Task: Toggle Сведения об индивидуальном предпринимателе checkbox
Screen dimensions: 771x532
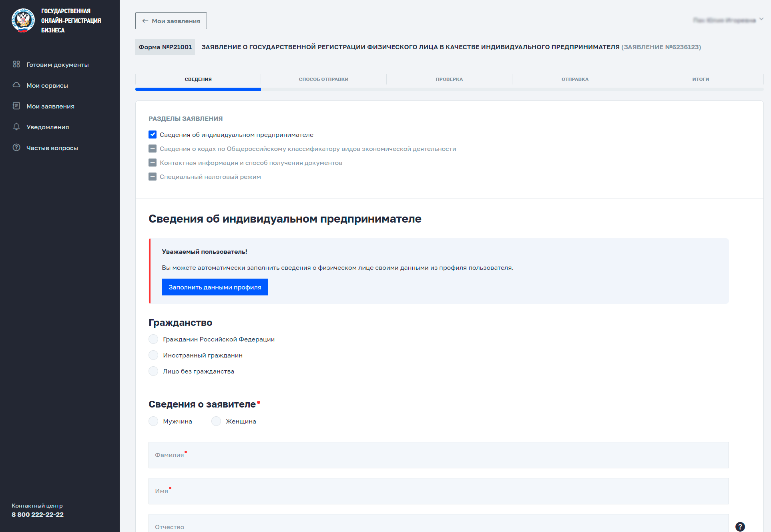Action: coord(153,135)
